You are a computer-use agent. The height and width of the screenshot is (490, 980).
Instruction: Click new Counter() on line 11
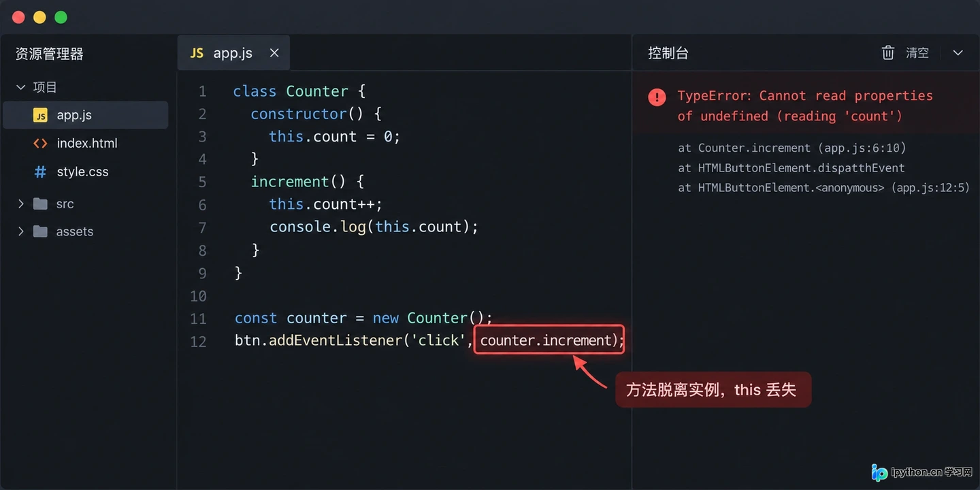[x=432, y=318]
